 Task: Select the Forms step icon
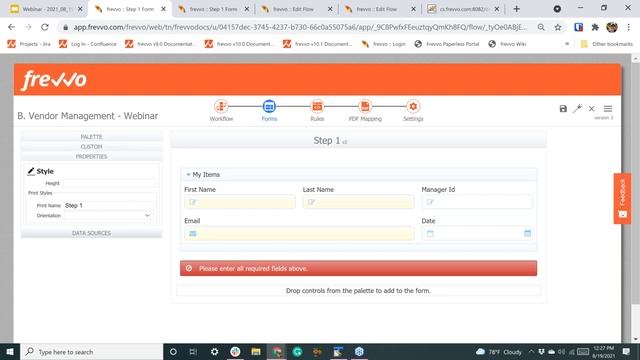pos(269,107)
